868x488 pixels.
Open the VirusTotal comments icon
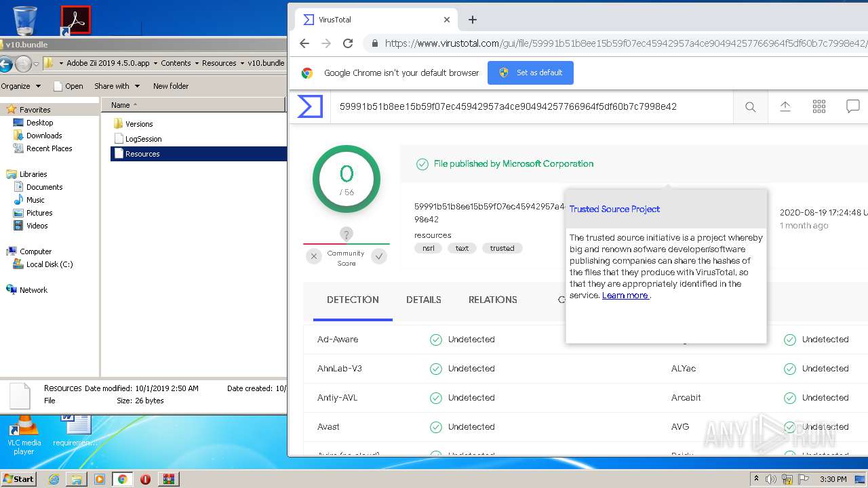[x=853, y=106]
